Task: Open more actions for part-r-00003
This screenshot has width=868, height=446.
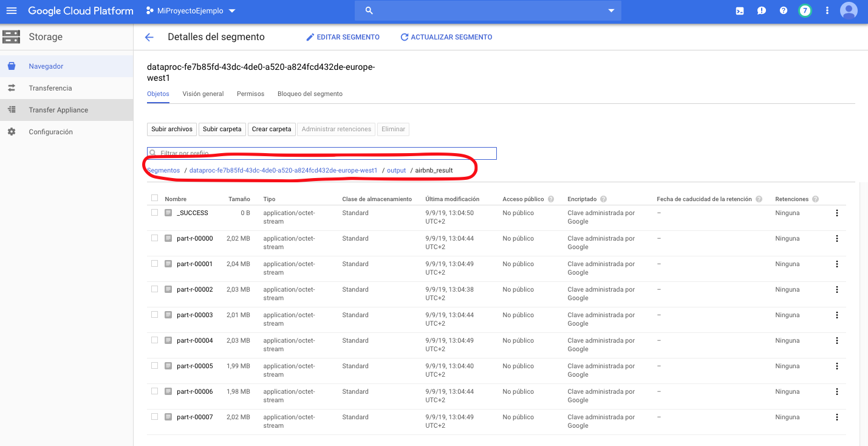Action: [x=837, y=315]
